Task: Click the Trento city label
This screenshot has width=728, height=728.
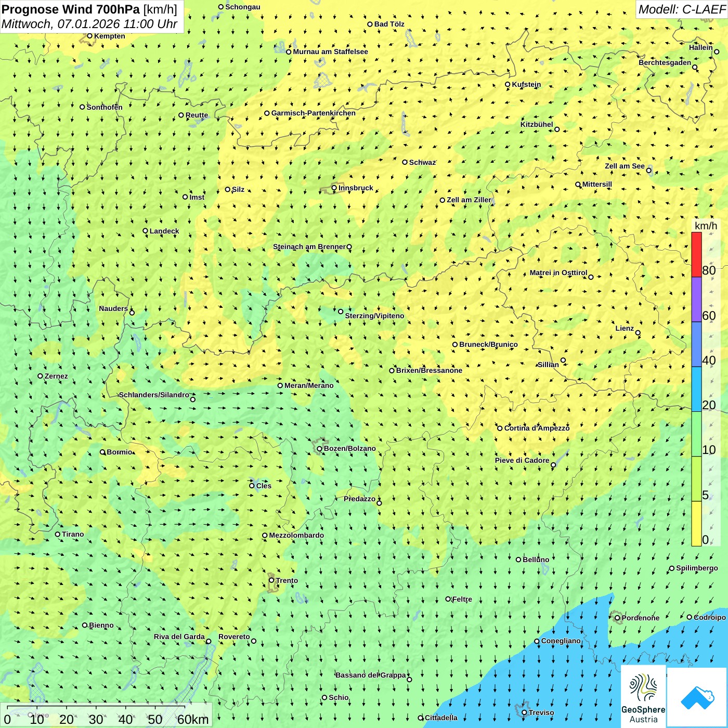Action: click(x=287, y=580)
